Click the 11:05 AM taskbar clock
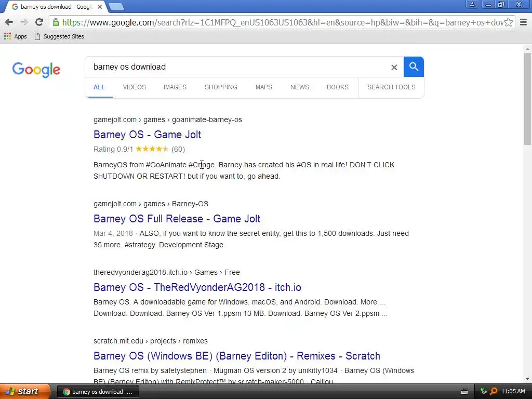The width and height of the screenshot is (532, 399). [513, 391]
